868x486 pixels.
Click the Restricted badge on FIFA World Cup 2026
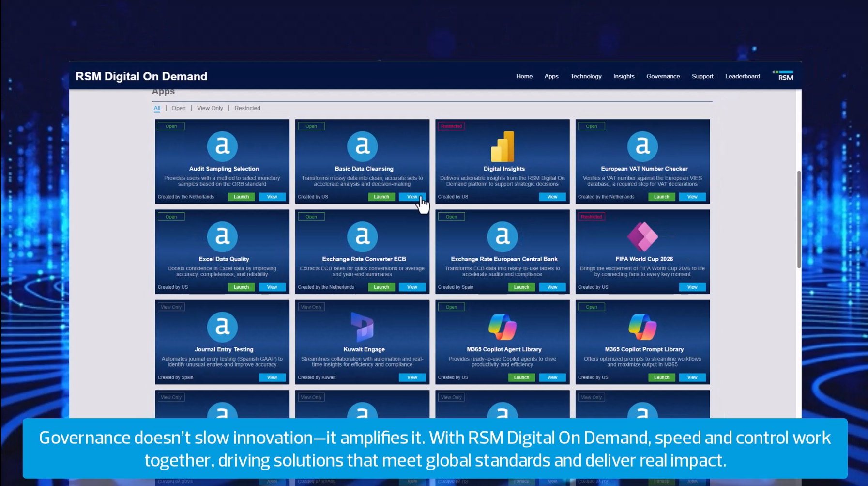pyautogui.click(x=592, y=217)
